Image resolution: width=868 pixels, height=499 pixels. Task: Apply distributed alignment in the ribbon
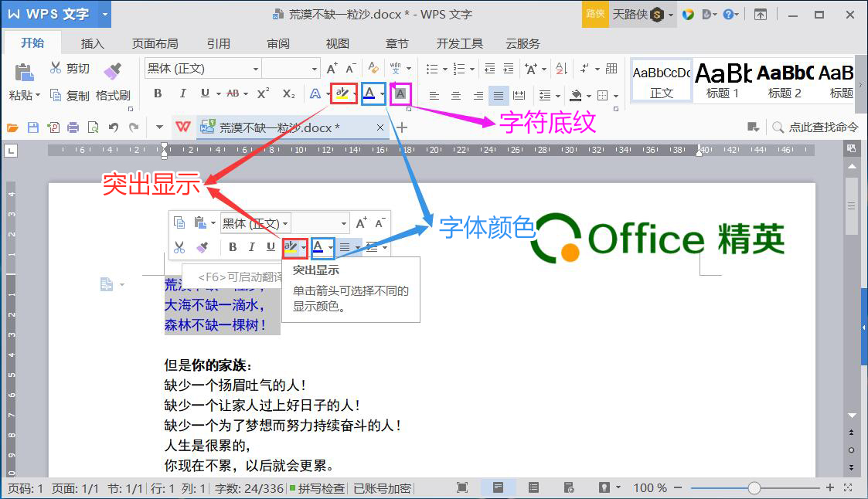(519, 96)
